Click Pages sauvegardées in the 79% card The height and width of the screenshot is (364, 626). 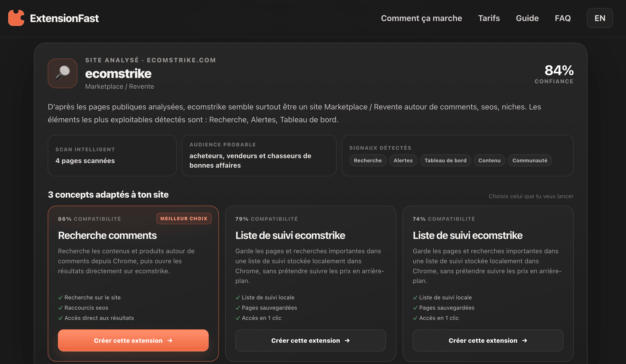tap(269, 308)
